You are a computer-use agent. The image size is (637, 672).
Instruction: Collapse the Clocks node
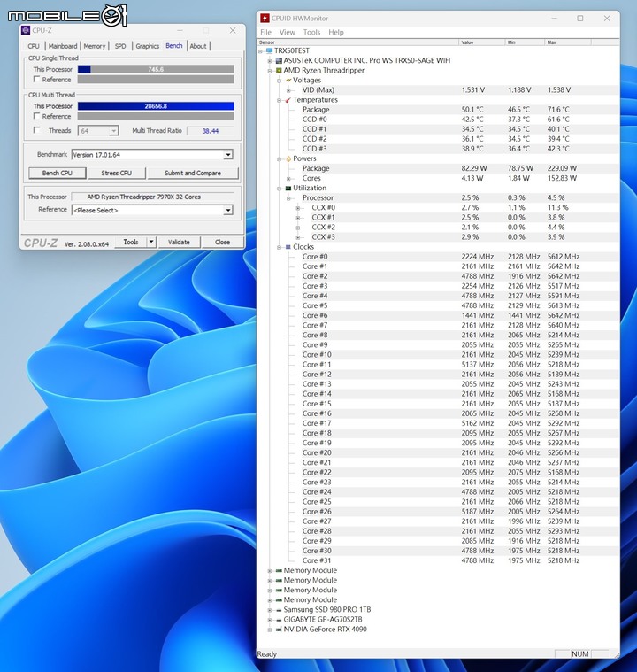coord(279,247)
